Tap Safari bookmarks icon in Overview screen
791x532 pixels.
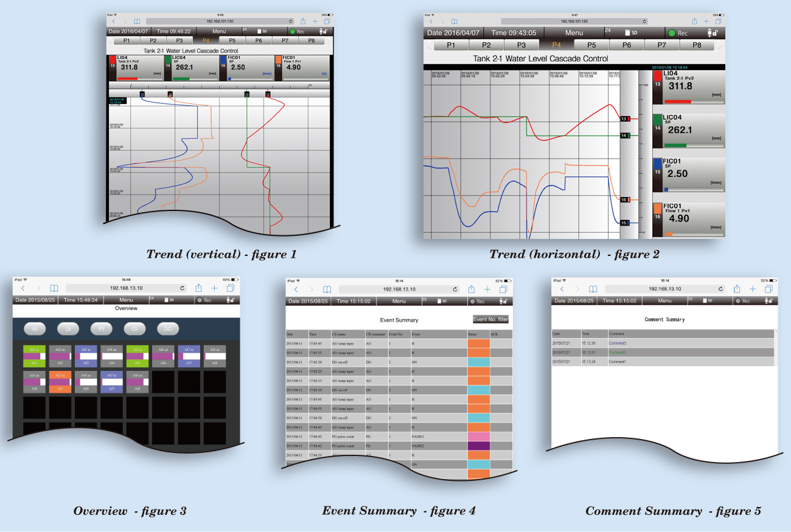pyautogui.click(x=54, y=288)
